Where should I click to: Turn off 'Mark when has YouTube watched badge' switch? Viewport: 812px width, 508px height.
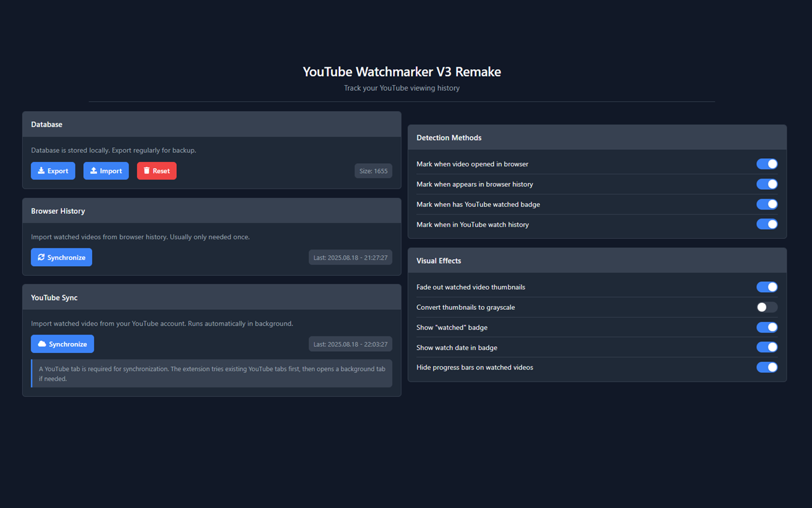[x=767, y=204]
